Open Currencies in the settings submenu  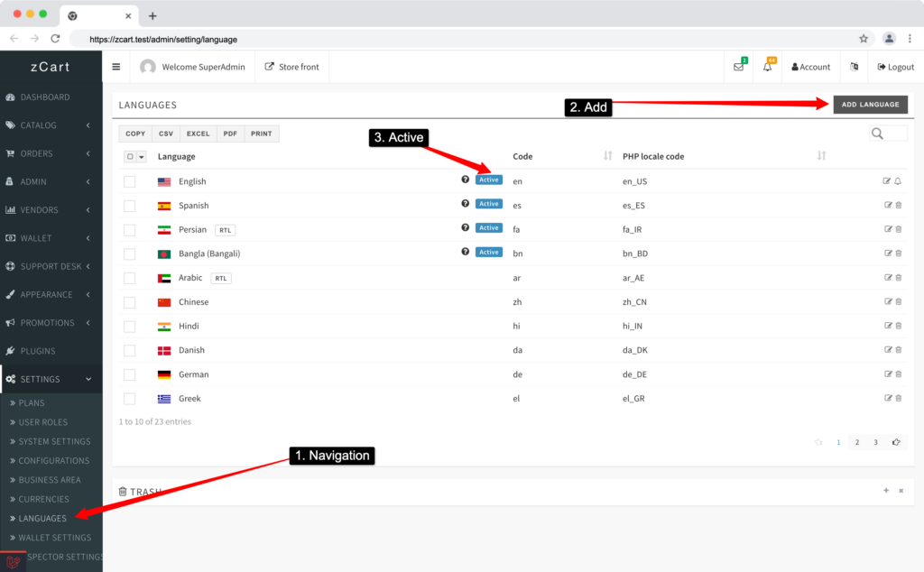43,499
